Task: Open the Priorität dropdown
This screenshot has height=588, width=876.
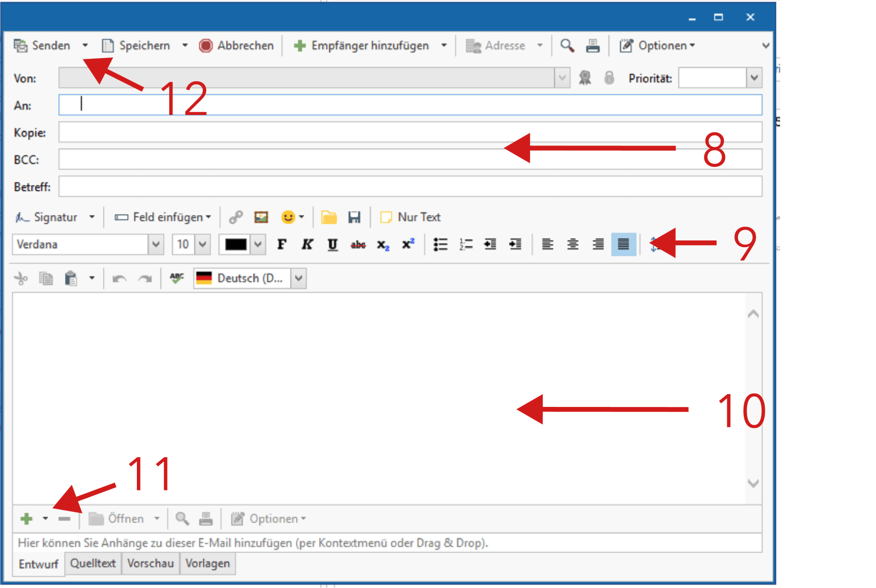Action: (x=754, y=78)
